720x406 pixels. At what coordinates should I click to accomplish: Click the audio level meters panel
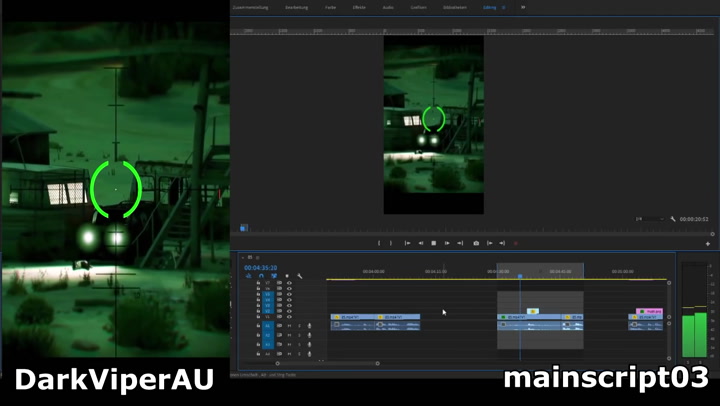[694, 310]
